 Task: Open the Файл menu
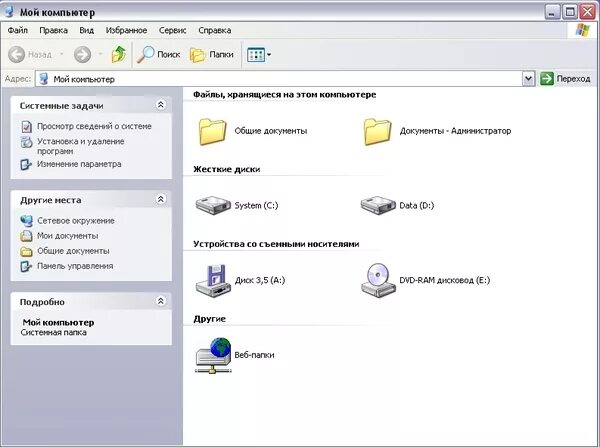(x=18, y=30)
